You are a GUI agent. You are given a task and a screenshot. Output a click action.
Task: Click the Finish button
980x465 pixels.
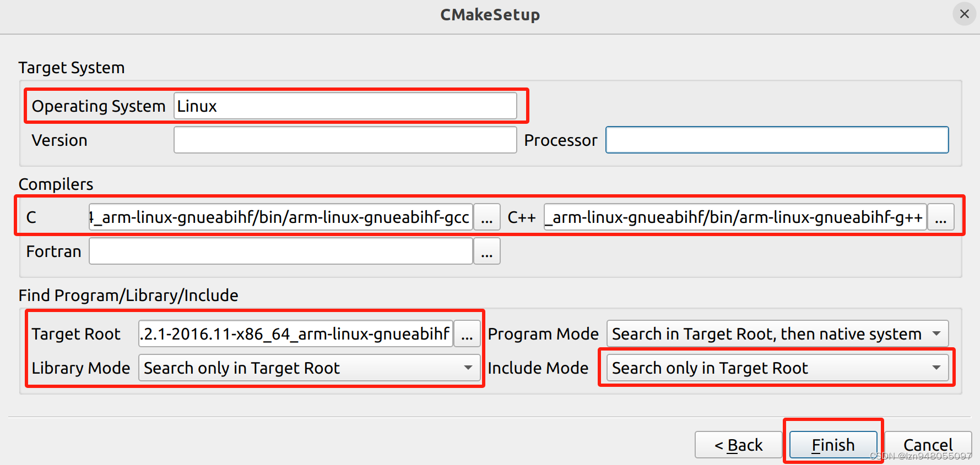(833, 445)
